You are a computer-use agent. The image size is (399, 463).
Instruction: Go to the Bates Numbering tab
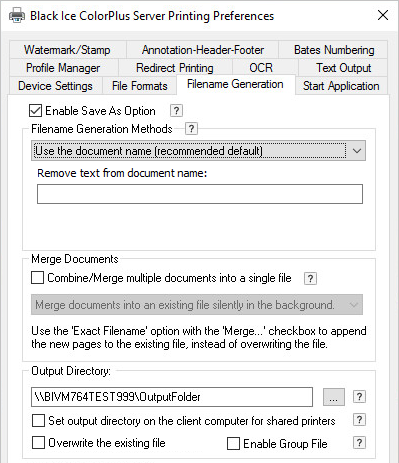coord(334,50)
